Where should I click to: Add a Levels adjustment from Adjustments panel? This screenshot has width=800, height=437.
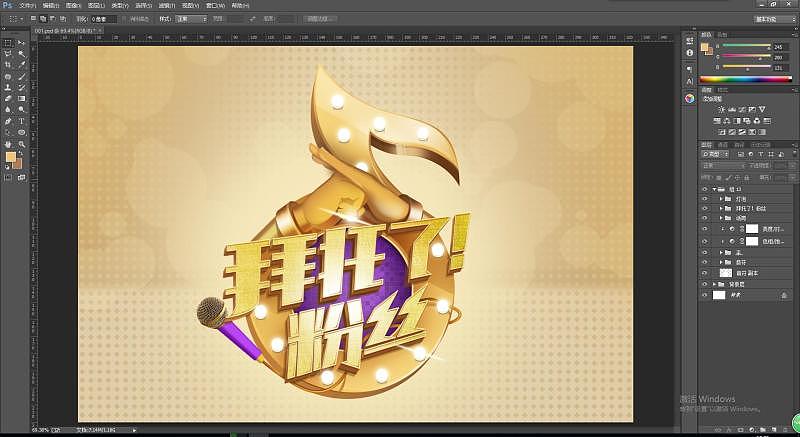point(732,110)
